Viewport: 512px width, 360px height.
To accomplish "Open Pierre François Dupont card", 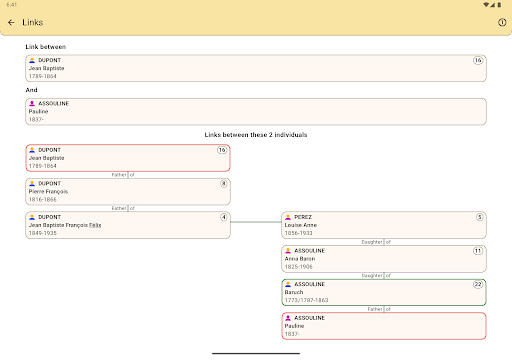I will click(x=128, y=192).
